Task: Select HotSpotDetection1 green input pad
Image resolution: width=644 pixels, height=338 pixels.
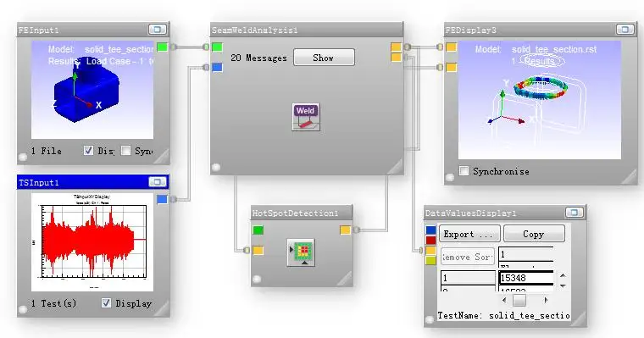Action: point(258,230)
